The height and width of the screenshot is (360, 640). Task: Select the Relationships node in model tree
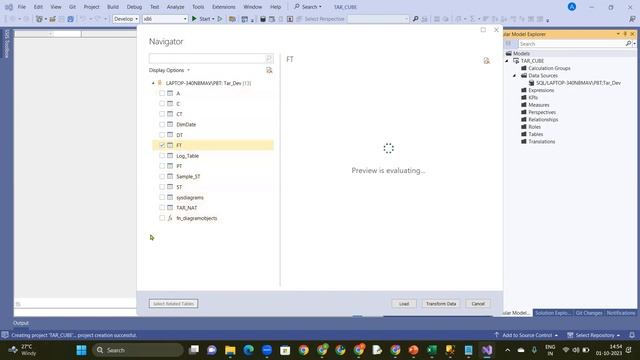click(543, 120)
